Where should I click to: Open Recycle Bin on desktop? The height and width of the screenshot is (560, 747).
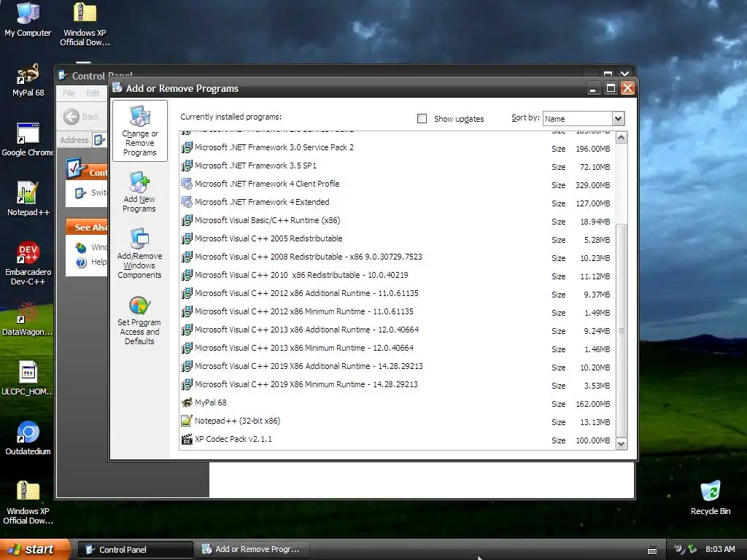711,499
